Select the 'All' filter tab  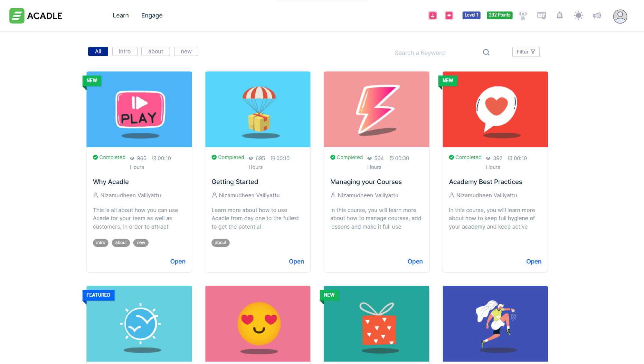[98, 51]
